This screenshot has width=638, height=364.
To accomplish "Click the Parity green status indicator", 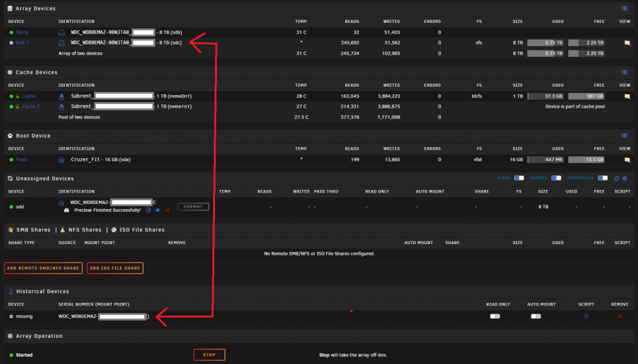I will click(x=11, y=33).
